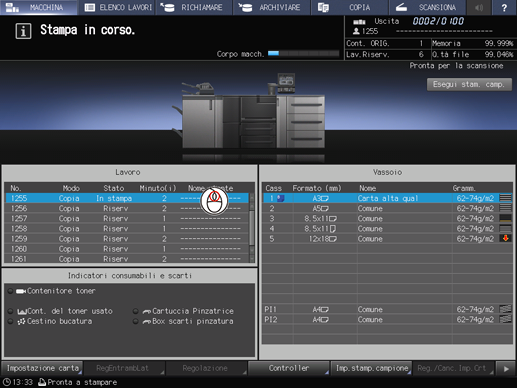Open the MACCHINA tab
Image resolution: width=517 pixels, height=388 pixels.
[x=39, y=7]
